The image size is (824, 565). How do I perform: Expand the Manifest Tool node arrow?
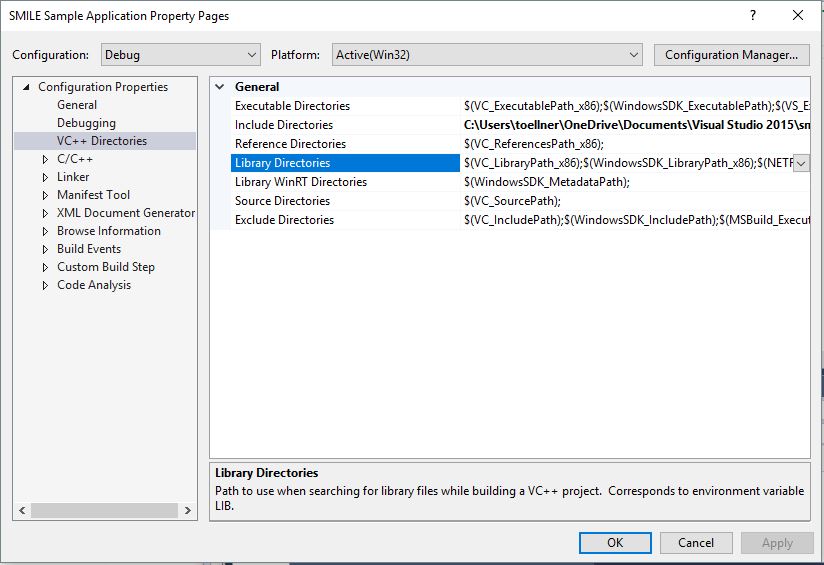tap(45, 195)
